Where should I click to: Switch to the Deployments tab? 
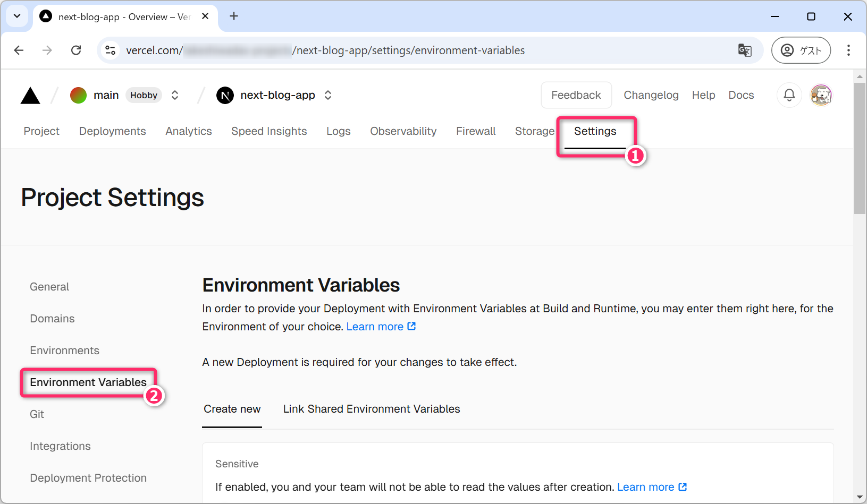point(112,131)
